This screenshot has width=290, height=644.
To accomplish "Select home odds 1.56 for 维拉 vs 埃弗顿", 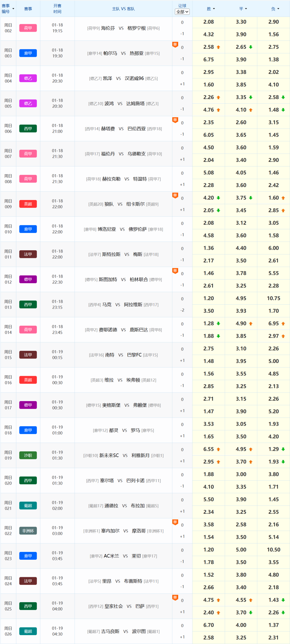I will coord(209,374).
